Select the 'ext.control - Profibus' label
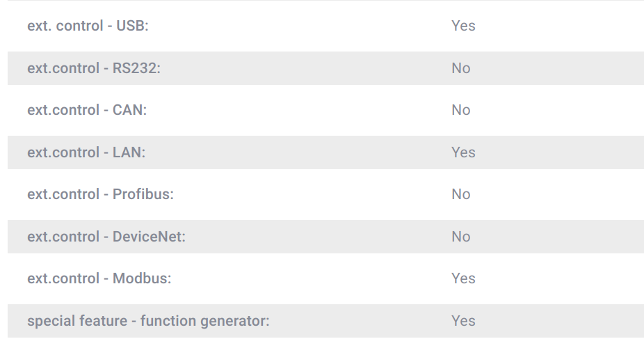The image size is (644, 339). [100, 194]
